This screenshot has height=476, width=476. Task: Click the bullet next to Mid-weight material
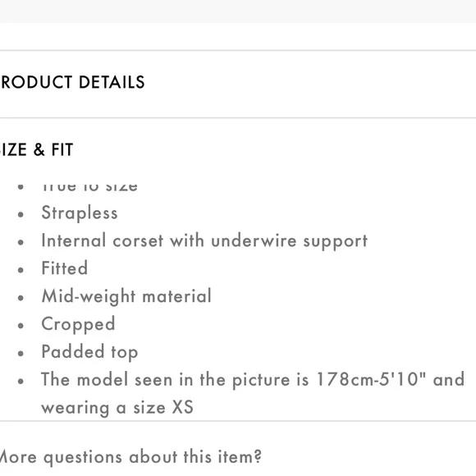tap(21, 298)
